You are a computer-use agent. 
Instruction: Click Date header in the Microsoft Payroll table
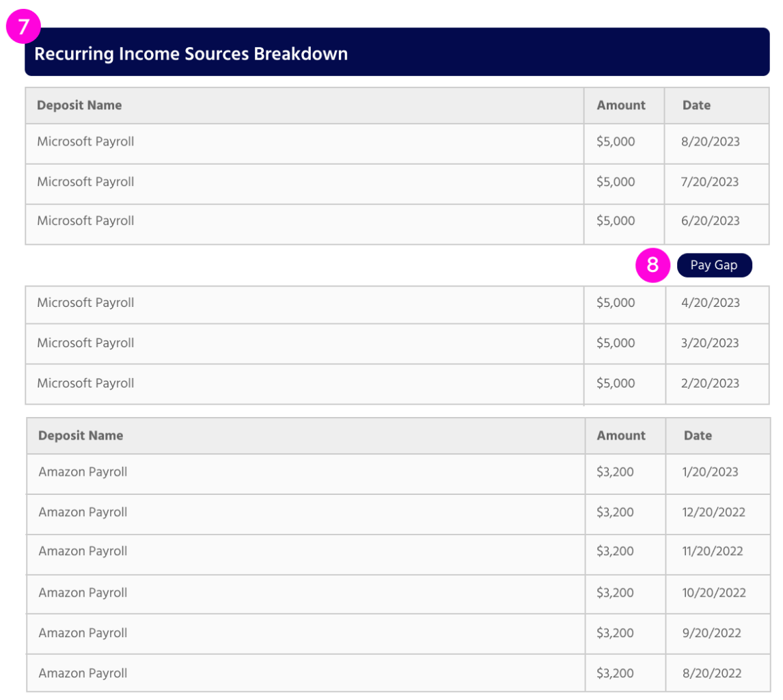[x=697, y=105]
